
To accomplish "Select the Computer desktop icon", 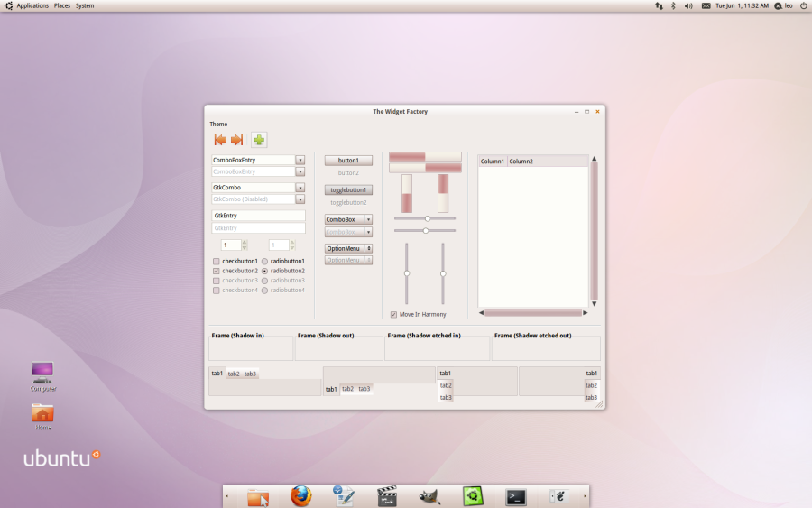I will coord(42,376).
